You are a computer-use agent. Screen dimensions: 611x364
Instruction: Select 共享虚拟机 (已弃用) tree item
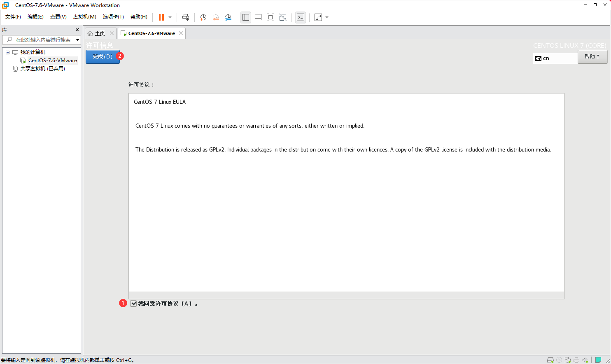[x=43, y=69]
